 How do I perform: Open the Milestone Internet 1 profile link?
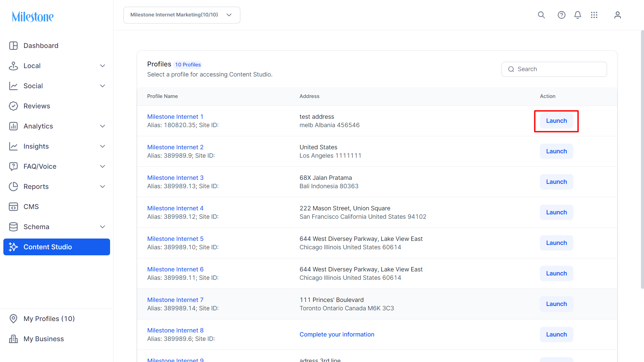pos(175,117)
